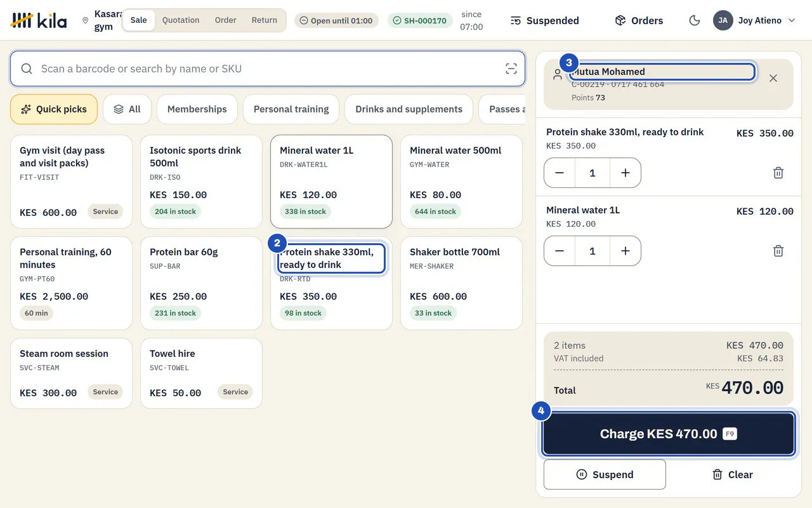Filter products by Memberships
812x508 pixels.
[197, 109]
